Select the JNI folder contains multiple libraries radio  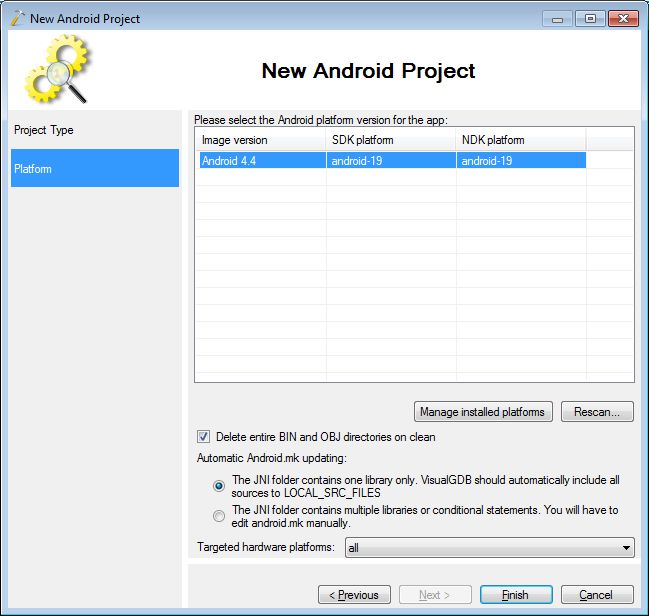pyautogui.click(x=219, y=516)
